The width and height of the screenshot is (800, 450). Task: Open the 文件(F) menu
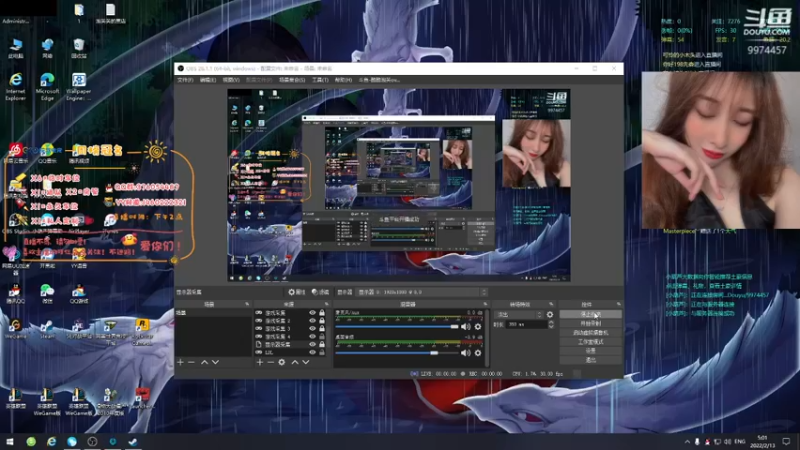pos(185,80)
